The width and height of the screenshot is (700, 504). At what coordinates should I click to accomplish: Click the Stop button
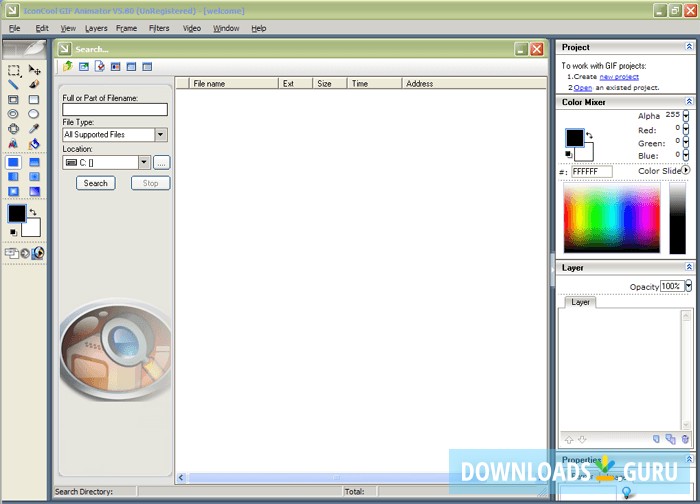(x=150, y=183)
